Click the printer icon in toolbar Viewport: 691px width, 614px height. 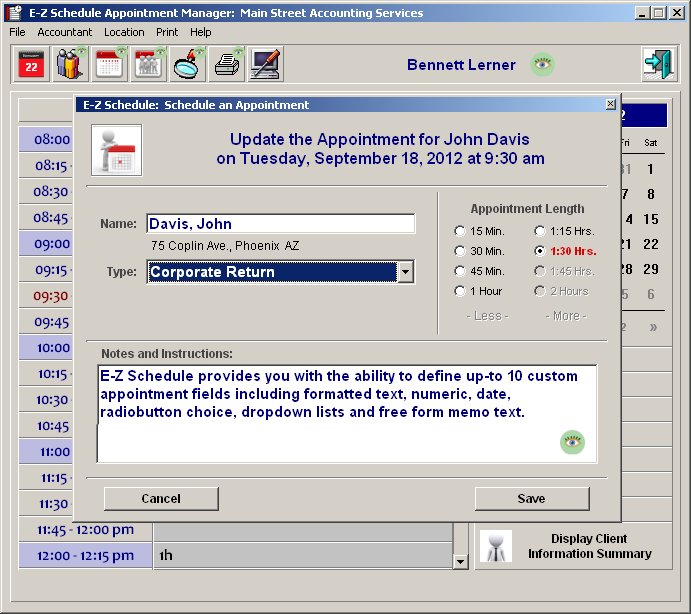coord(227,65)
